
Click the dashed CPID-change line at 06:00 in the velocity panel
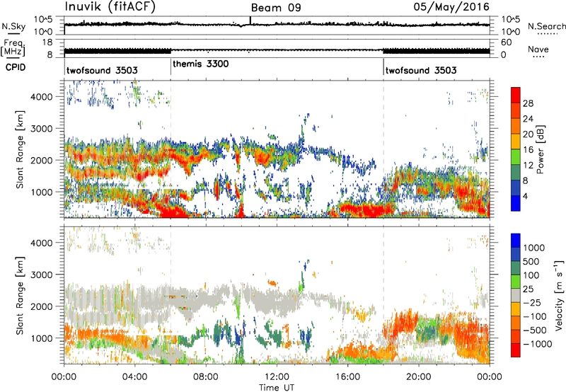click(171, 295)
